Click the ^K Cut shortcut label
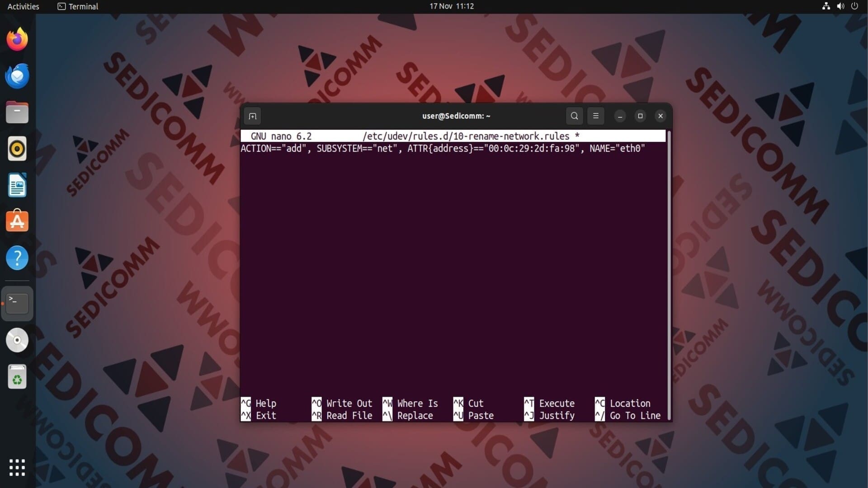This screenshot has height=488, width=868. coord(468,403)
